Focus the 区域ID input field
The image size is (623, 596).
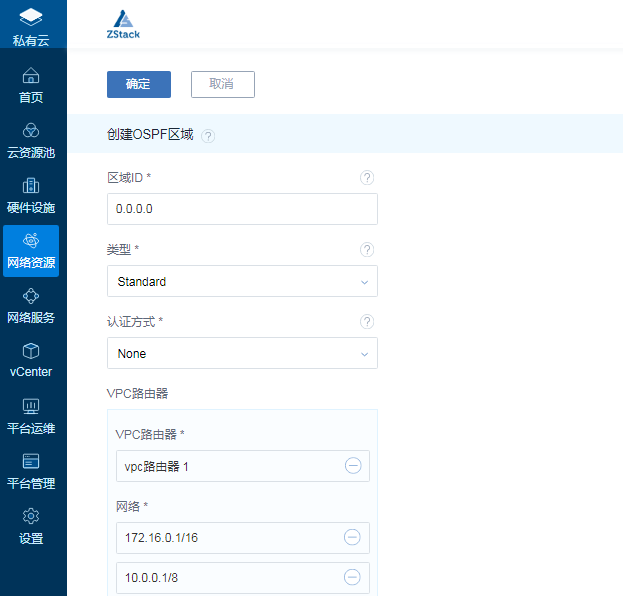point(242,209)
